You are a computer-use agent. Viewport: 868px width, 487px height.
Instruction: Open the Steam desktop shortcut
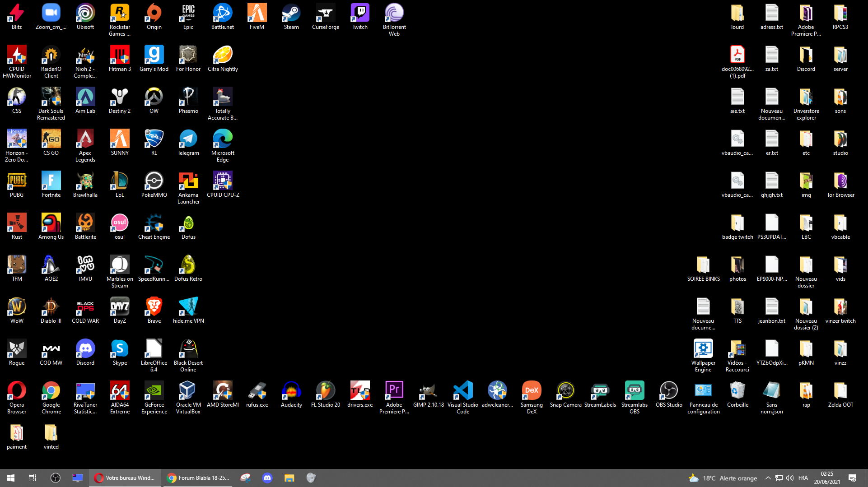(291, 17)
